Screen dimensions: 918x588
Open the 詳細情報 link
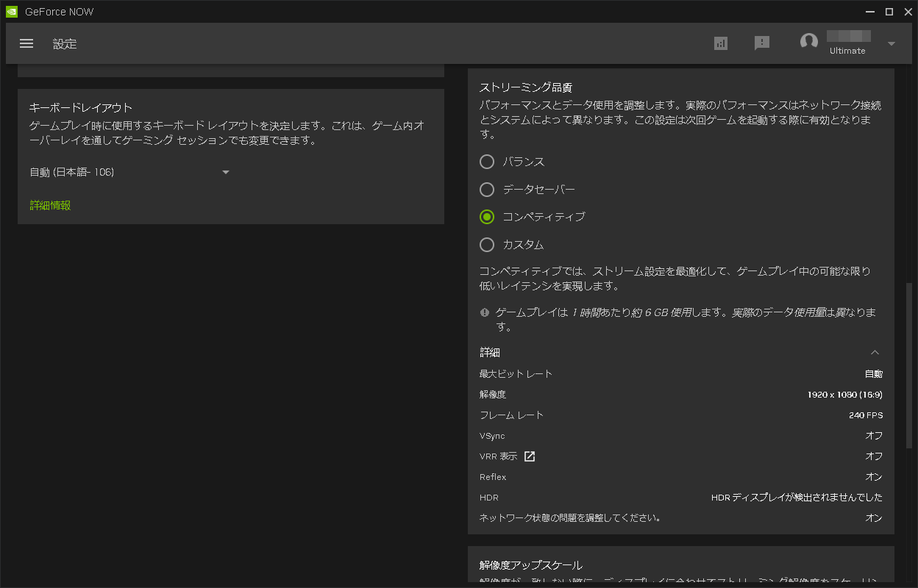point(49,205)
